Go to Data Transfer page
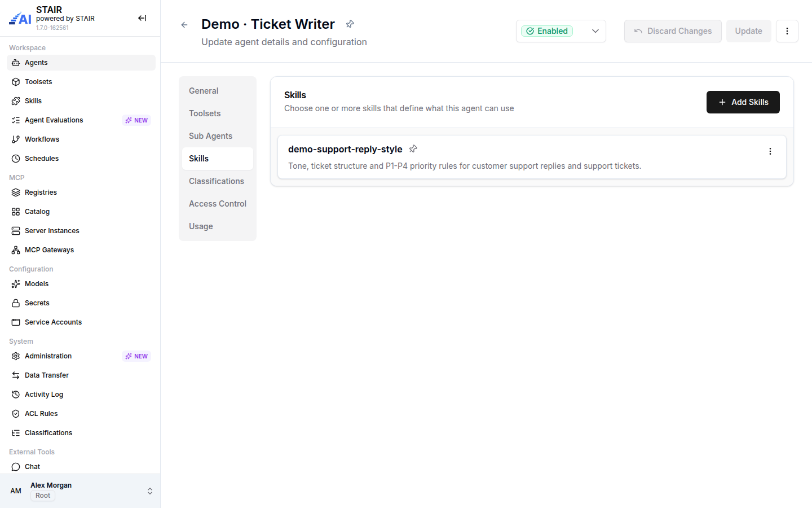This screenshot has height=508, width=812. pos(81,375)
